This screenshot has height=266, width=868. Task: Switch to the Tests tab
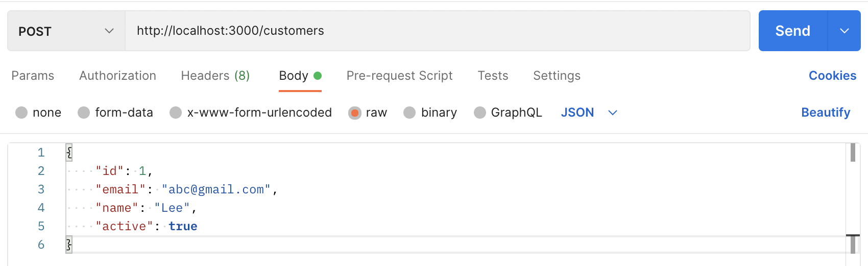[493, 76]
